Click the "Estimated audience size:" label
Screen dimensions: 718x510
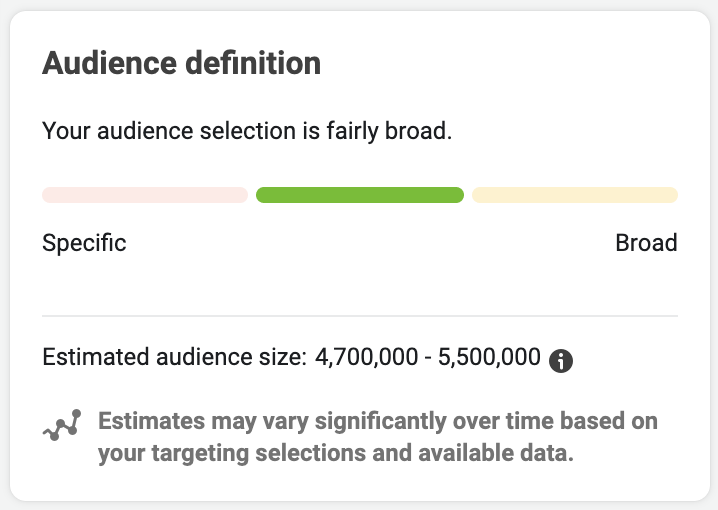174,357
